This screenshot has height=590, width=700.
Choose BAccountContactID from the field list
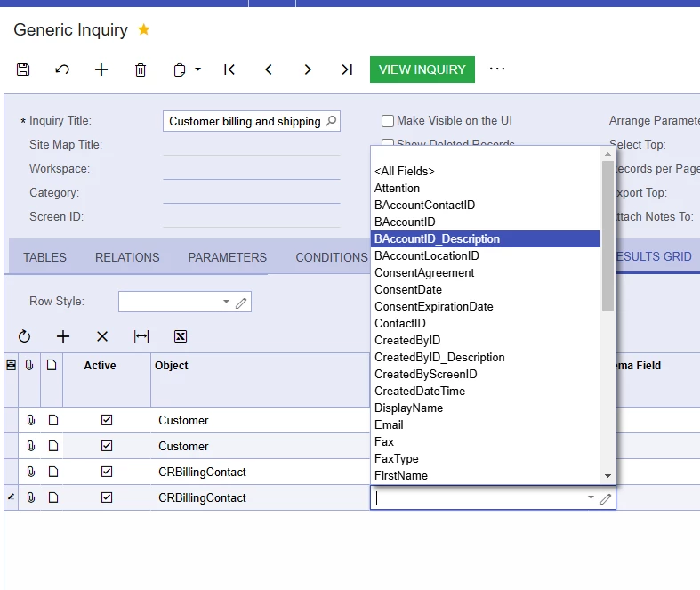pyautogui.click(x=486, y=206)
